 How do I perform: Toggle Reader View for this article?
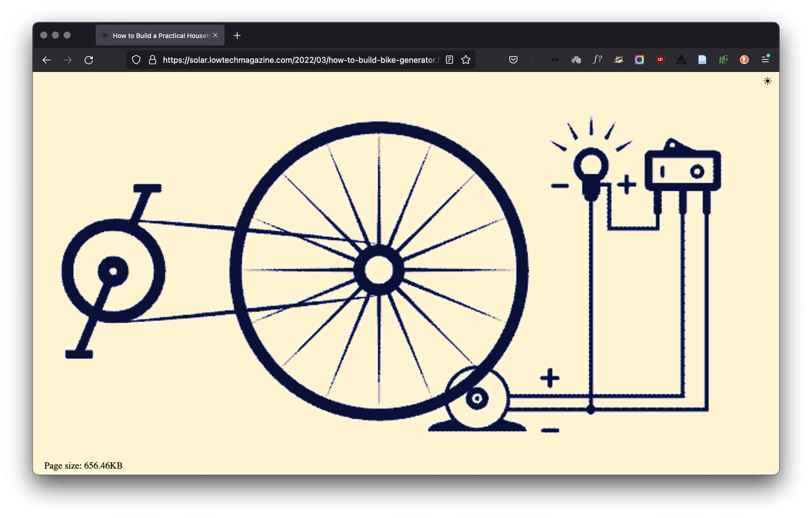tap(449, 60)
